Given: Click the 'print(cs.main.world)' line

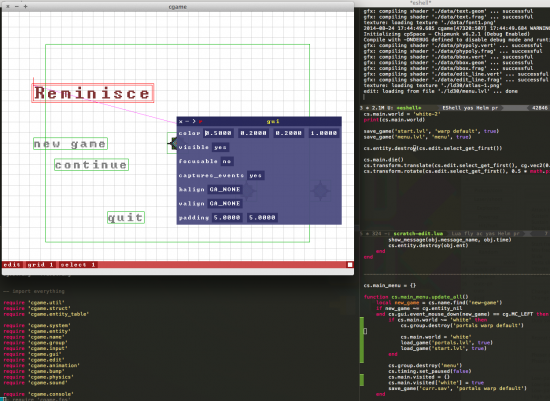Looking at the screenshot, I should pos(394,120).
